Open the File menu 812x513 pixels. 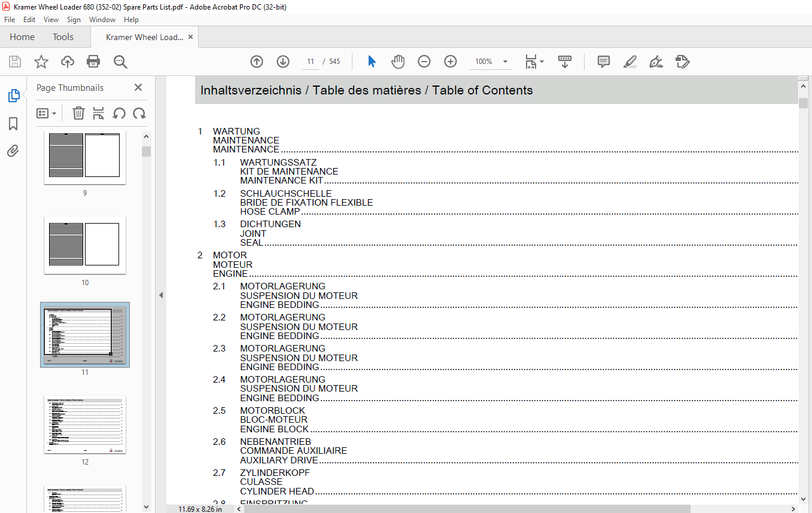(x=10, y=20)
